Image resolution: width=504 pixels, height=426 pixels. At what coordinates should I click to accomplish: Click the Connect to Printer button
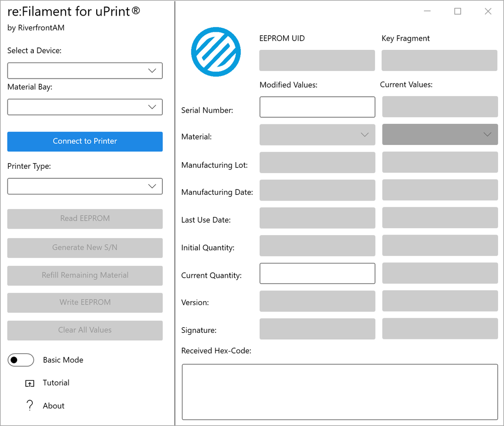tap(85, 141)
